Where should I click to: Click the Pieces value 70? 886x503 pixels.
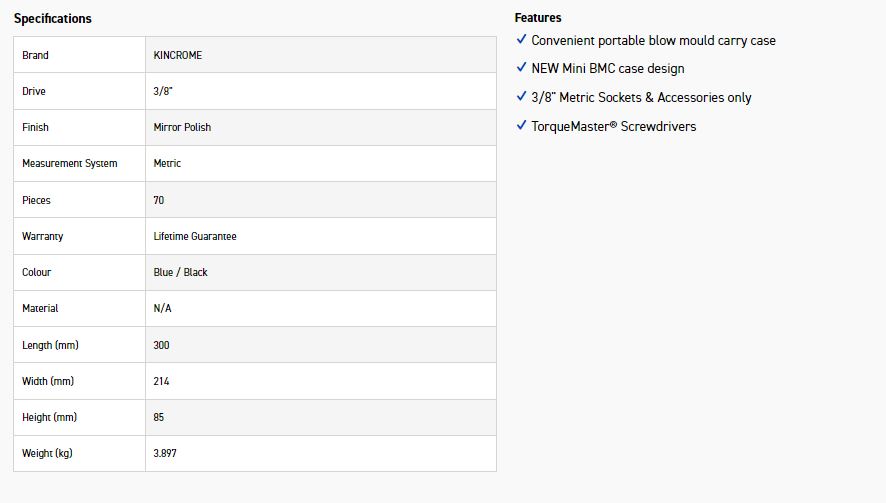click(x=159, y=200)
